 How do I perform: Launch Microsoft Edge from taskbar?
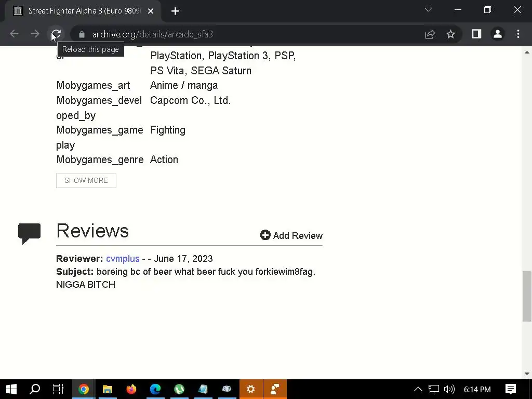155,389
